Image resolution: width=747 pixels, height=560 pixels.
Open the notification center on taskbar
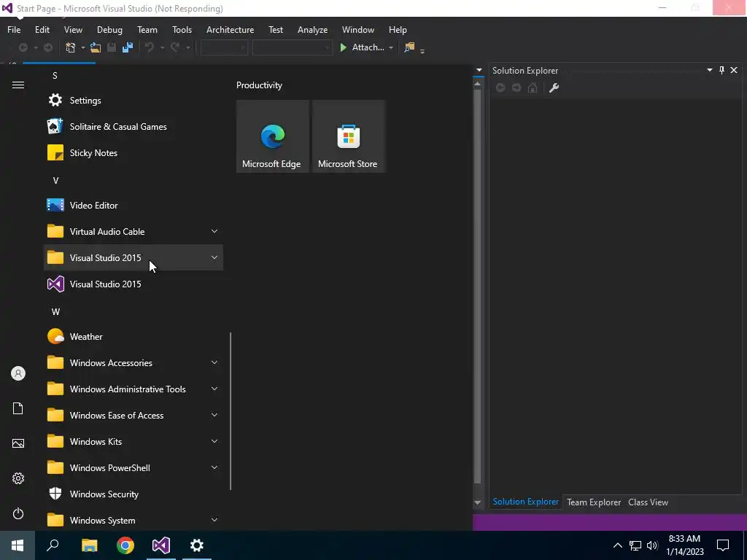pyautogui.click(x=723, y=545)
